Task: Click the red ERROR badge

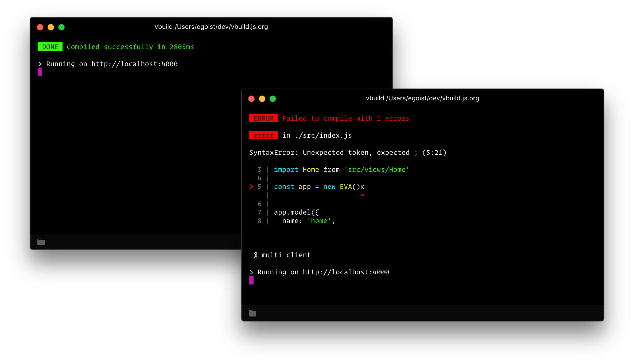Action: coord(263,118)
